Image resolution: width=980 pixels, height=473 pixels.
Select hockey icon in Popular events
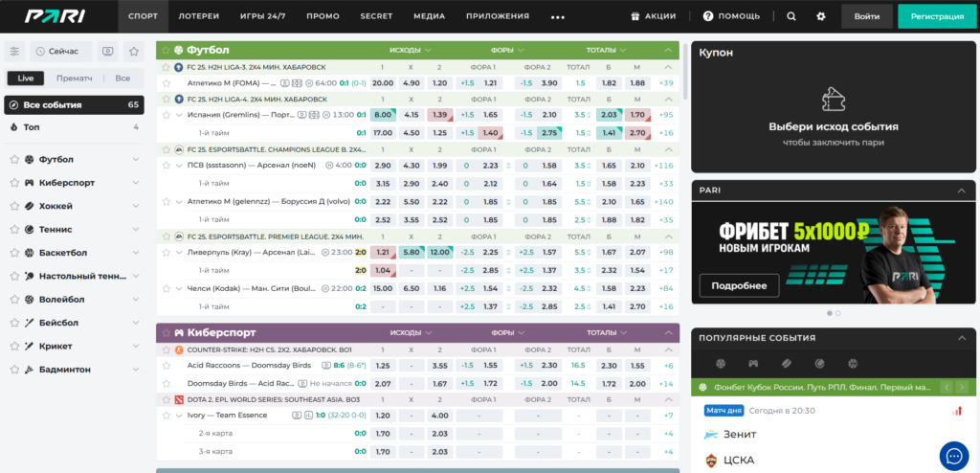(x=787, y=364)
